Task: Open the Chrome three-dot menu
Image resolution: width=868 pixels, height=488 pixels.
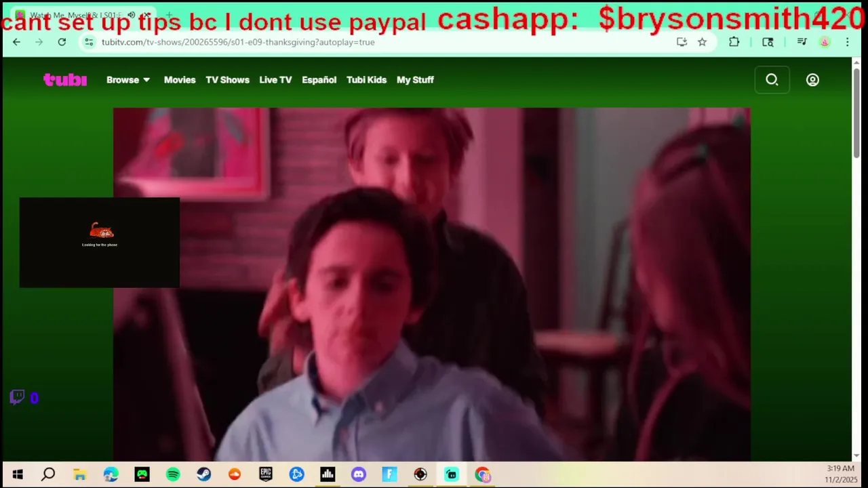Action: pos(847,42)
